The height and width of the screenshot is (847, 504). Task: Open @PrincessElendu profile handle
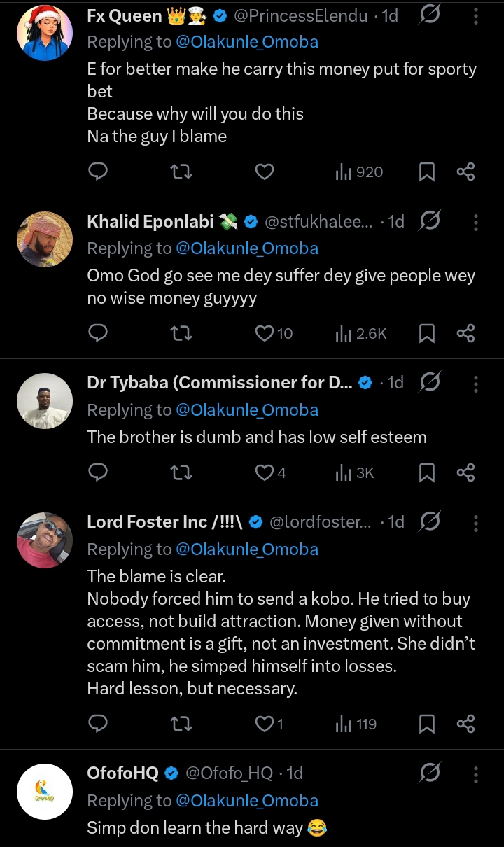pos(309,15)
